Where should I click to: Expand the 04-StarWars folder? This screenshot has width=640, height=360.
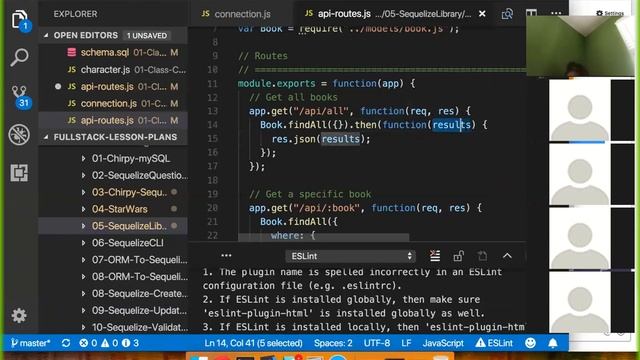[113, 209]
